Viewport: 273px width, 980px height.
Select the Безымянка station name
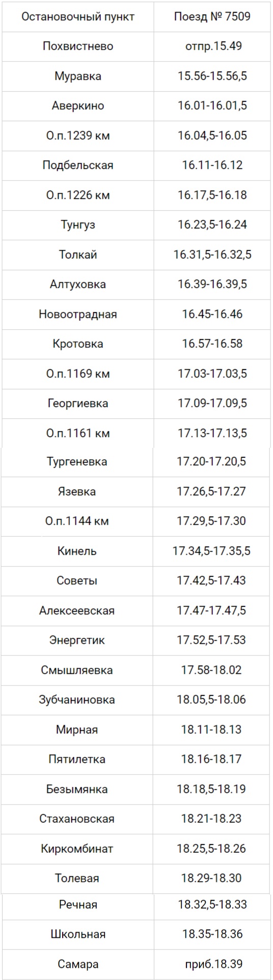coord(77,789)
